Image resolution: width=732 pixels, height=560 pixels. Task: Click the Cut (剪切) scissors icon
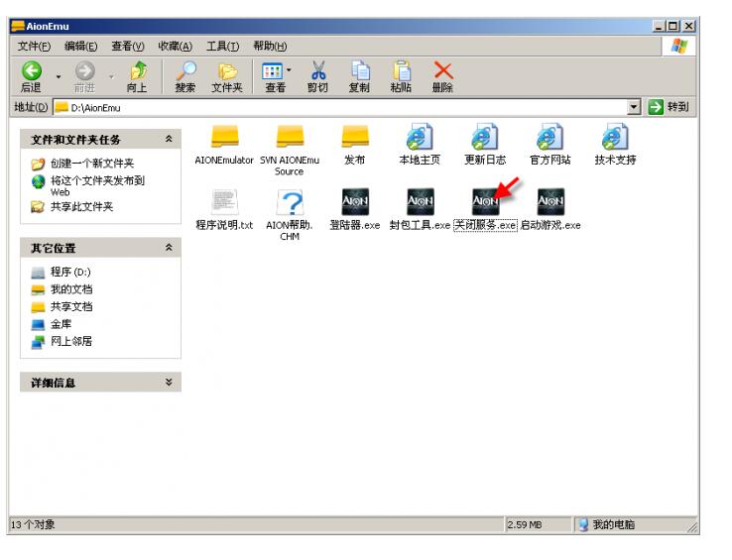317,77
